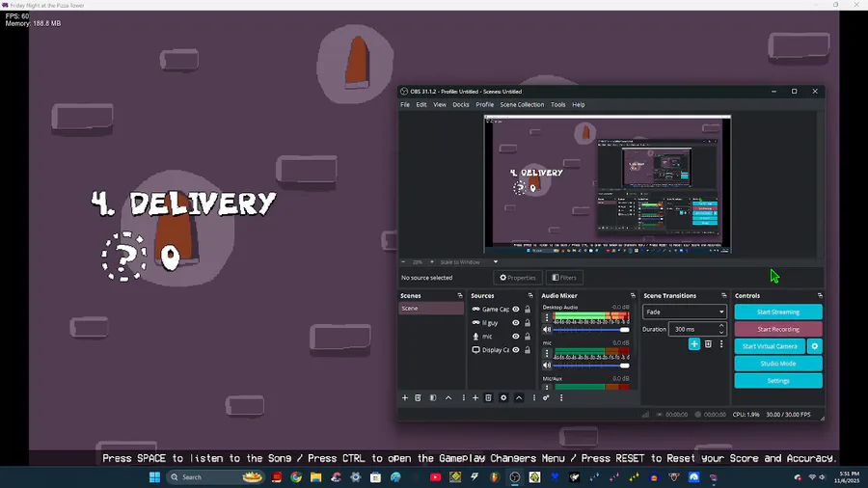Adjust mic volume slider in mixer
The height and width of the screenshot is (488, 868).
[591, 366]
